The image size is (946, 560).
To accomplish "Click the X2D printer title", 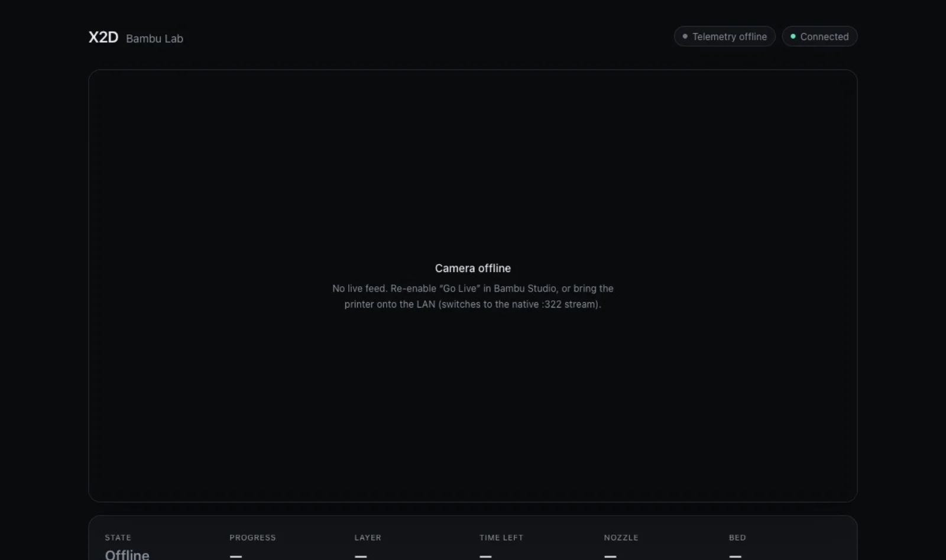I will click(x=103, y=37).
